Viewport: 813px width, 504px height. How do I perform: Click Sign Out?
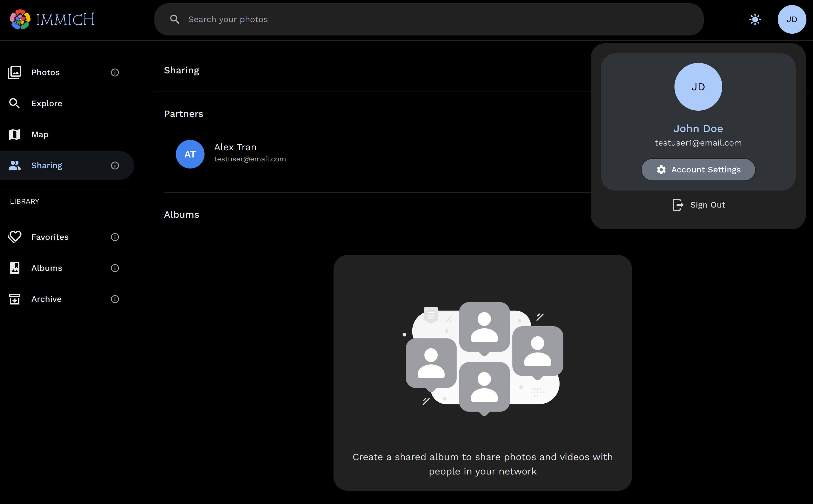pyautogui.click(x=699, y=205)
